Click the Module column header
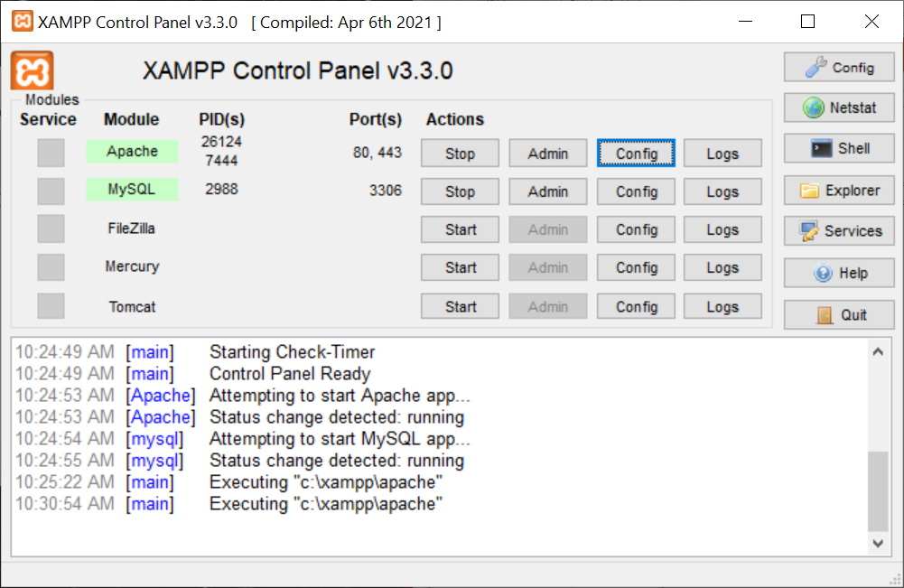Viewport: 904px width, 588px height. pos(132,119)
